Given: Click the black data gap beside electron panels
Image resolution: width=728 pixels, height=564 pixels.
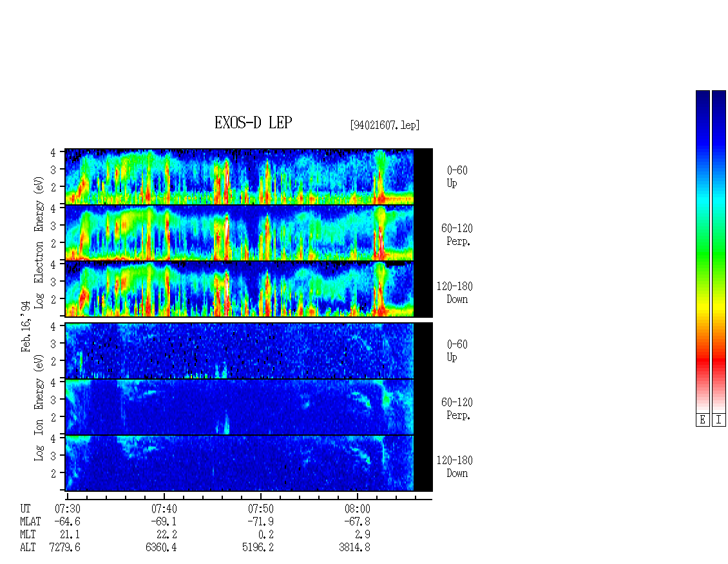Looking at the screenshot, I should click(x=423, y=233).
